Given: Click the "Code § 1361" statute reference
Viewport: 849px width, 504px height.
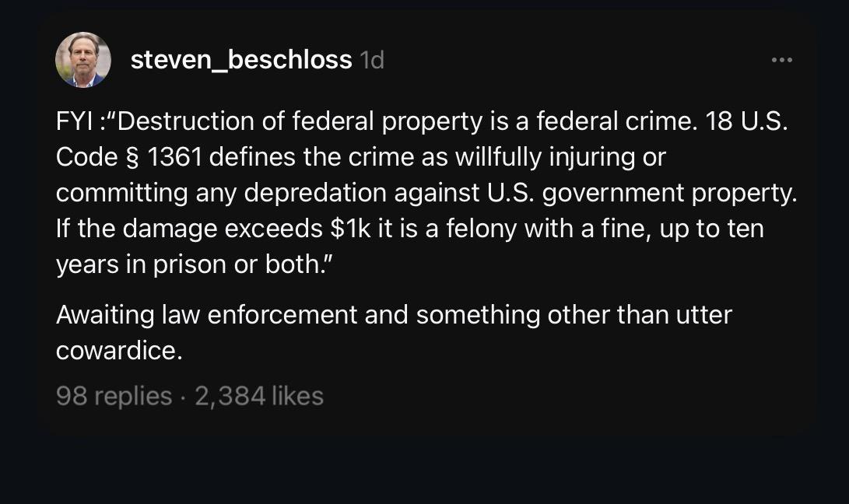Looking at the screenshot, I should (129, 158).
